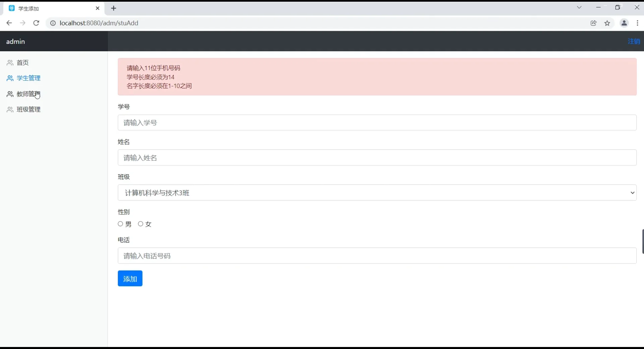This screenshot has height=349, width=644.
Task: Expand the 班级 dropdown
Action: (377, 193)
